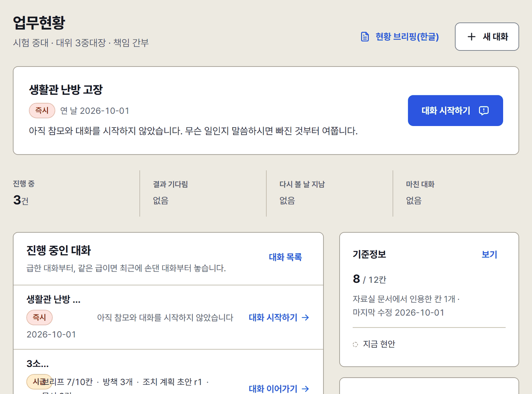
Task: Click the sentence ending 빠진 것부터 여쭙니다
Action: (x=193, y=131)
